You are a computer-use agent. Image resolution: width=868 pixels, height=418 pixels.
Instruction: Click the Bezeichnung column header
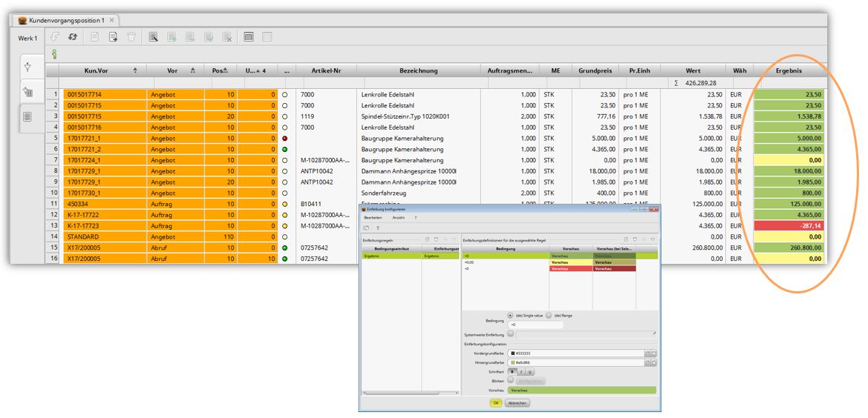point(418,70)
